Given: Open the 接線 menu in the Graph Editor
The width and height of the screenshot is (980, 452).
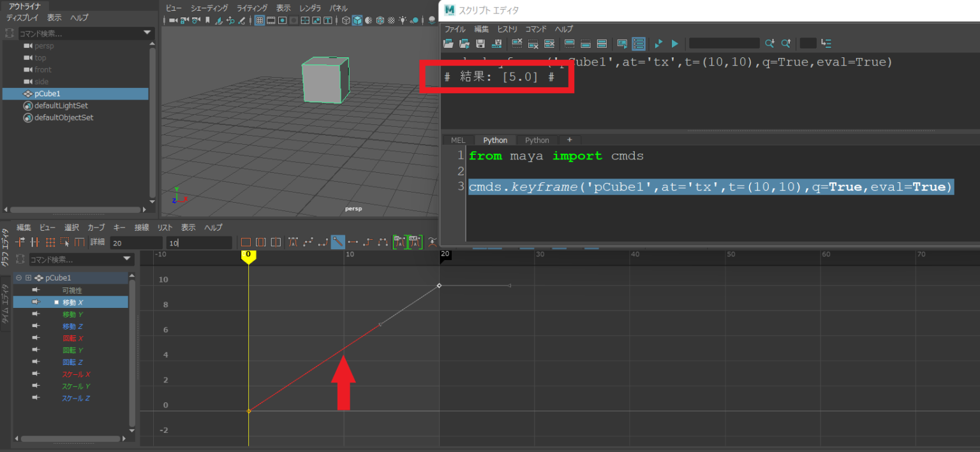Looking at the screenshot, I should coord(140,227).
